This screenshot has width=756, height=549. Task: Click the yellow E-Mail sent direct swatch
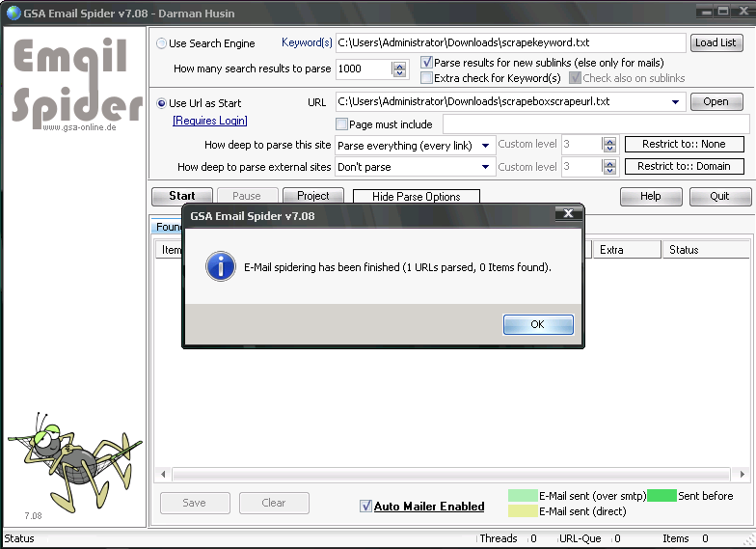[523, 511]
